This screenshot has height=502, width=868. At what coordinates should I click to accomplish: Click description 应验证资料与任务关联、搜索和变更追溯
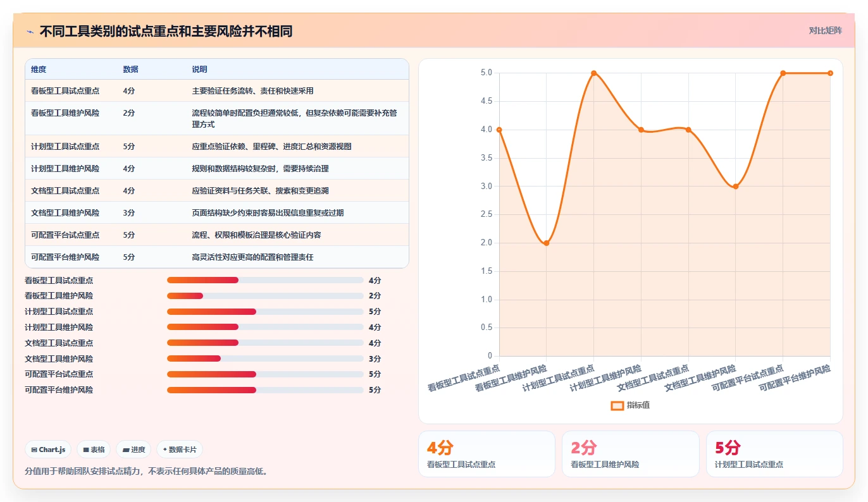260,191
